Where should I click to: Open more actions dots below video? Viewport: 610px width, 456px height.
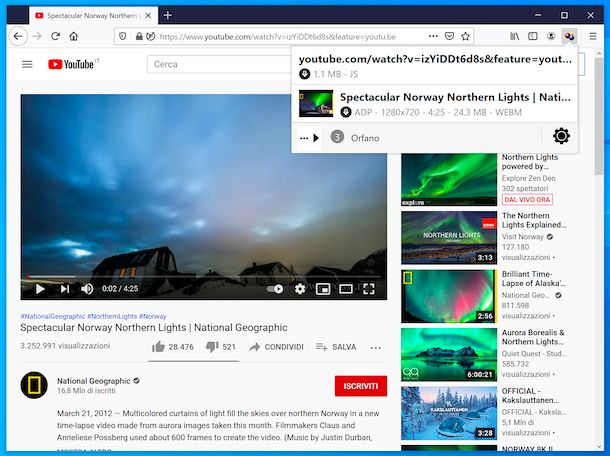376,347
